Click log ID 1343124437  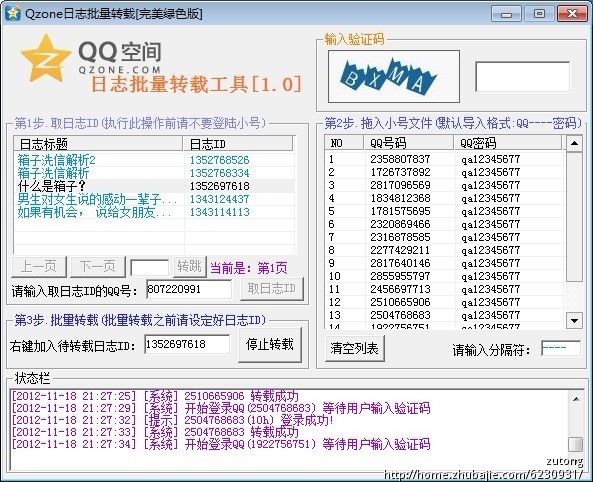(x=219, y=199)
